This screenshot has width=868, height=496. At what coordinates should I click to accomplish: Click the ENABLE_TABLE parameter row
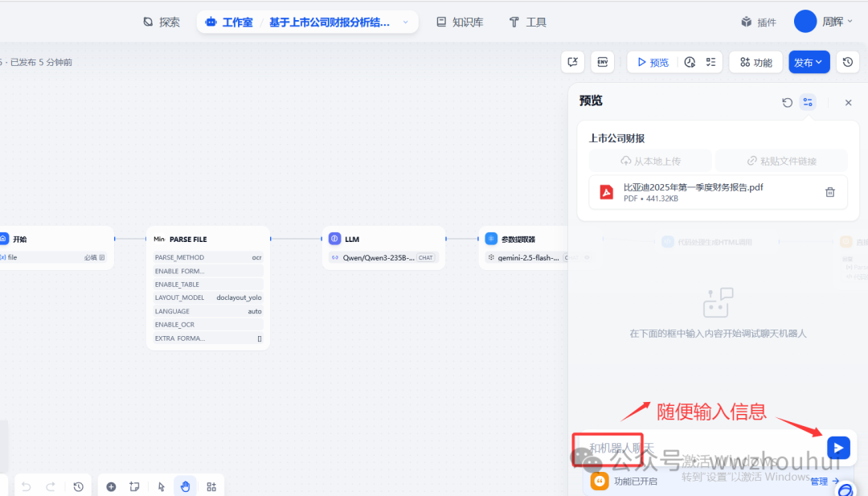[208, 285]
